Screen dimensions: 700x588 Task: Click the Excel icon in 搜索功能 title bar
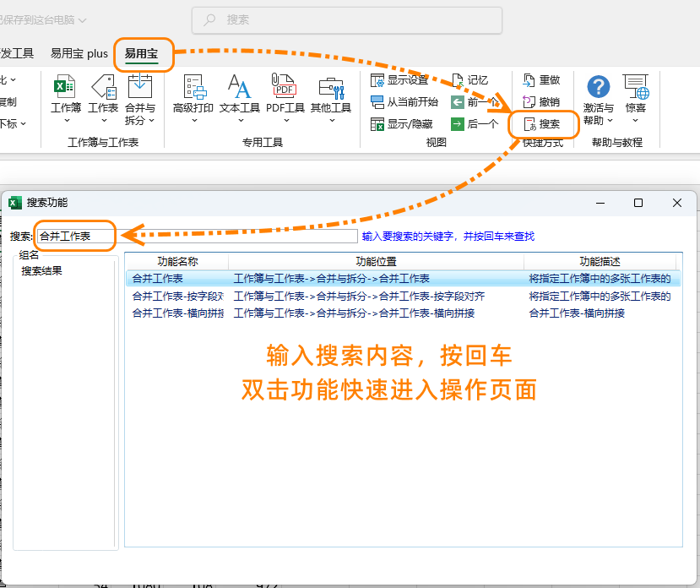coord(15,203)
